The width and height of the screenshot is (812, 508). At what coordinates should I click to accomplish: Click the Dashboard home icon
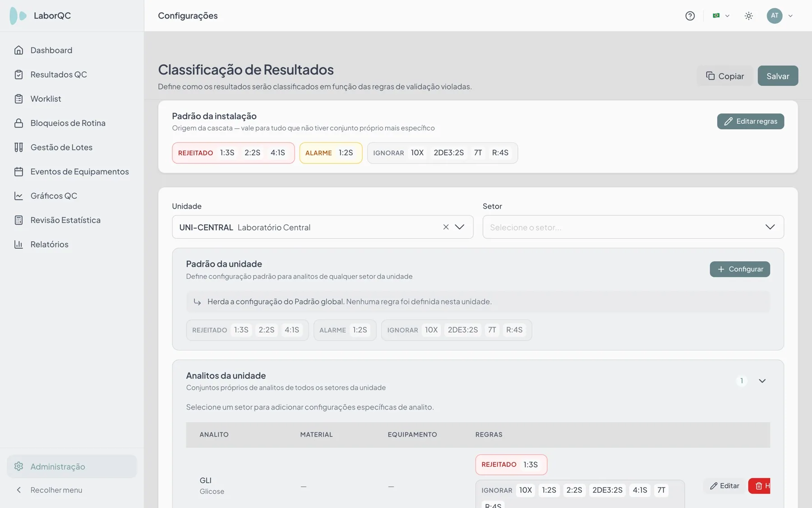pyautogui.click(x=18, y=50)
